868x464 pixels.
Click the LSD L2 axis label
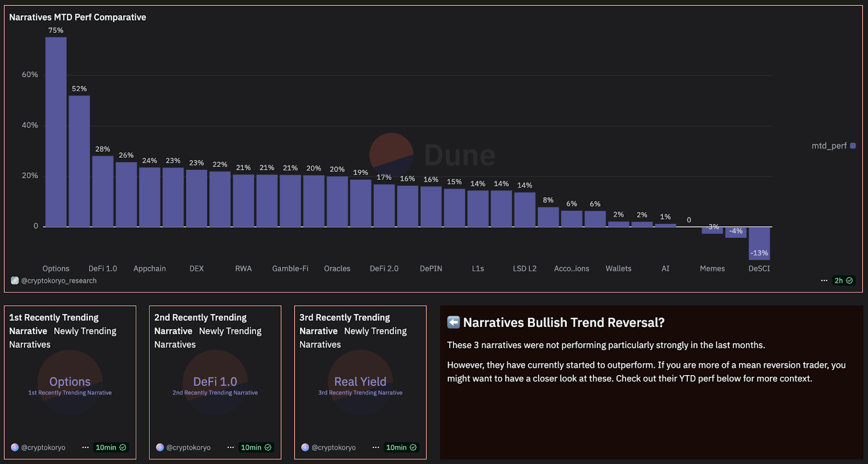click(525, 268)
